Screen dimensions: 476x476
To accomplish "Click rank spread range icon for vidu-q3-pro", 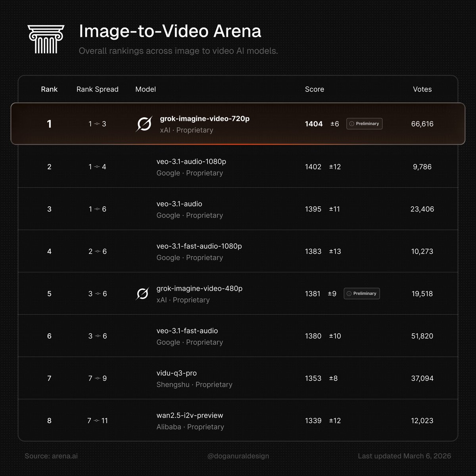I will click(97, 378).
